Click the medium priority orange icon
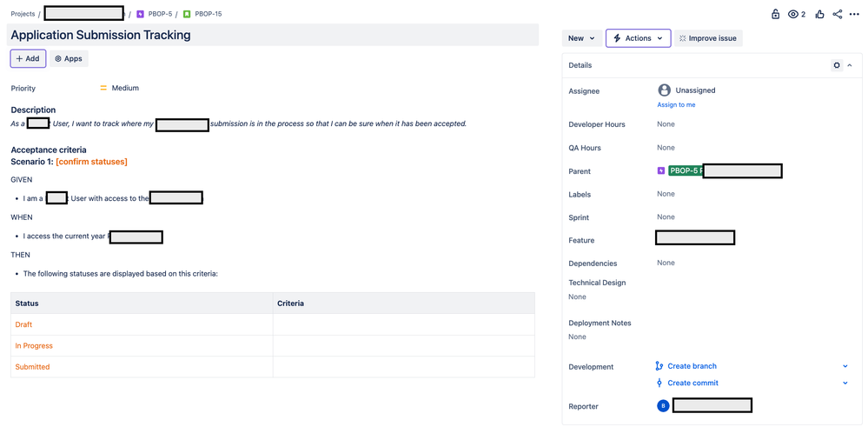 (103, 88)
